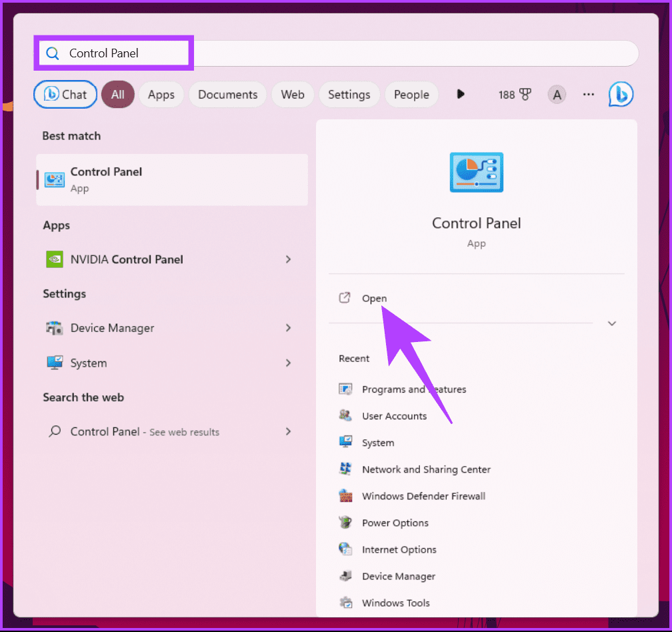Click the Bing icon at top right
This screenshot has width=672, height=632.
(621, 94)
